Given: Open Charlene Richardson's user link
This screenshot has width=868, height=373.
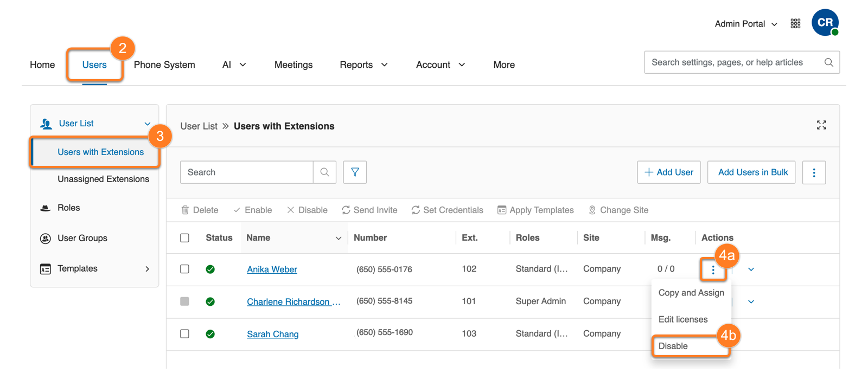Looking at the screenshot, I should [x=288, y=302].
